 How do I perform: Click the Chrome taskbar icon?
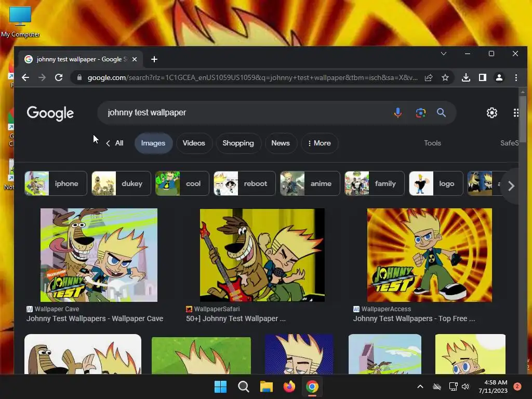[312, 387]
